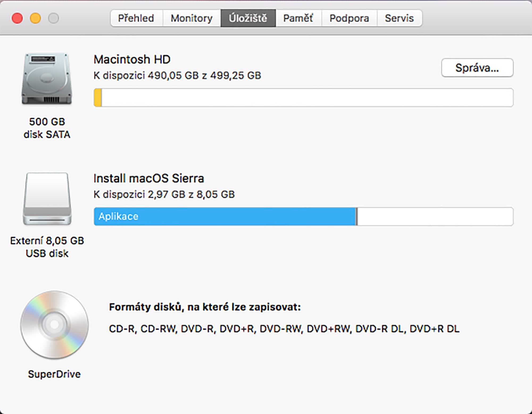532x414 pixels.
Task: Switch to the Přehled tab
Action: (136, 18)
